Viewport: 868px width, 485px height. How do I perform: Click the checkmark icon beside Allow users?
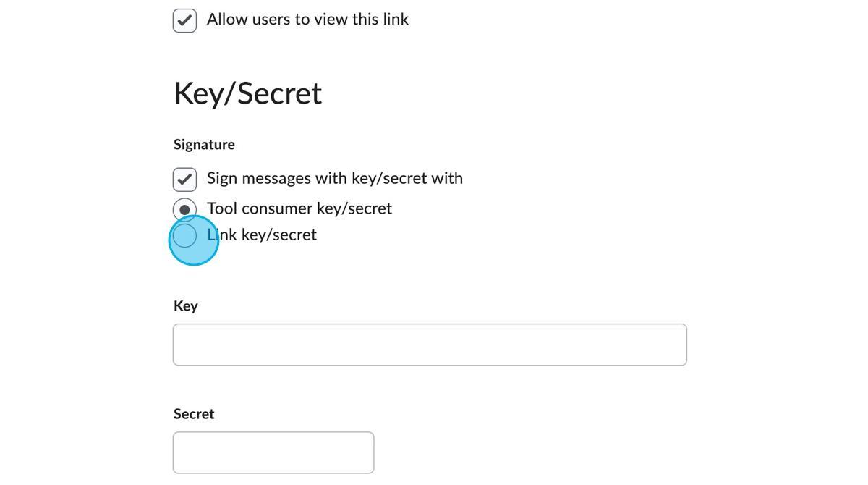coord(184,20)
